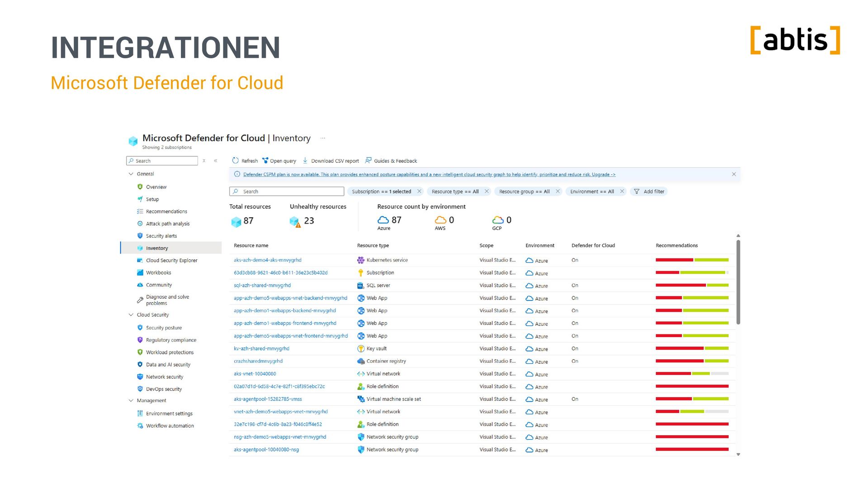Collapse the Management section chevron
The image size is (868, 488).
[x=131, y=401]
